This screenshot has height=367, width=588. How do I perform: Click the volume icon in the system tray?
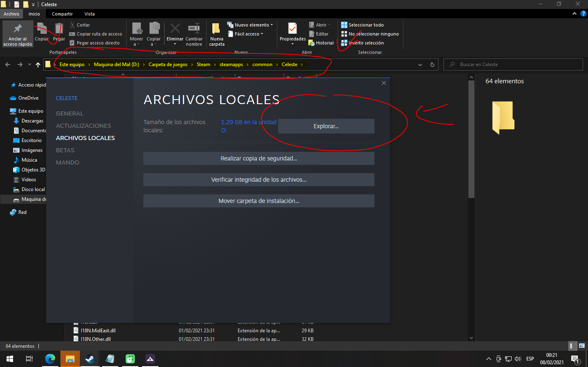518,359
